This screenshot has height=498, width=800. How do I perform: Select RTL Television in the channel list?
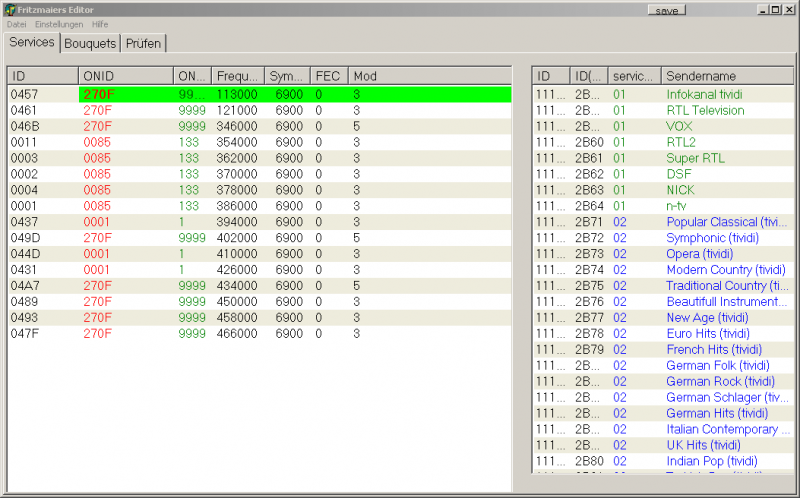[705, 110]
